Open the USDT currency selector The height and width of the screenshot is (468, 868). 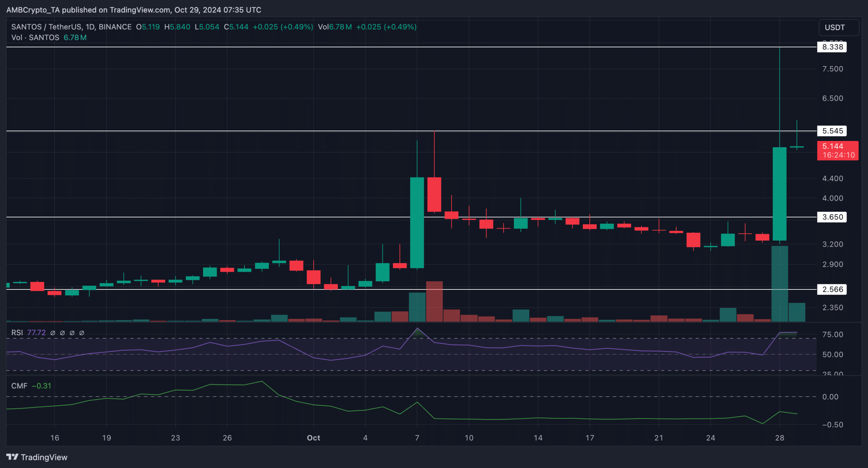[839, 27]
